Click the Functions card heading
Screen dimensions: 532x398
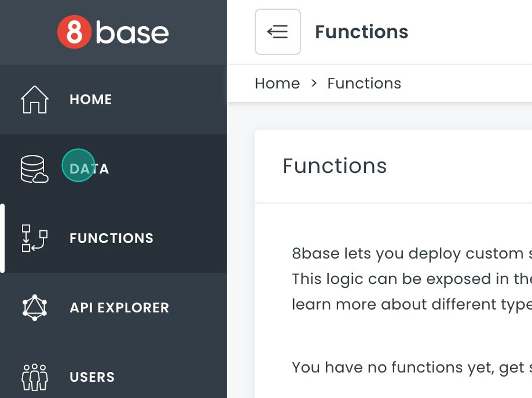coord(335,166)
